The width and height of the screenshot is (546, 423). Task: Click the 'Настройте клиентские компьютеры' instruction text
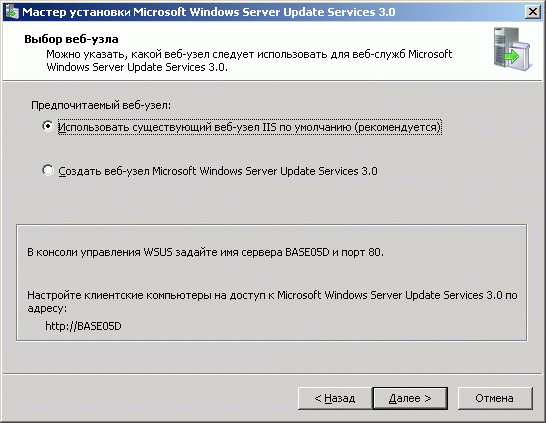pyautogui.click(x=272, y=301)
